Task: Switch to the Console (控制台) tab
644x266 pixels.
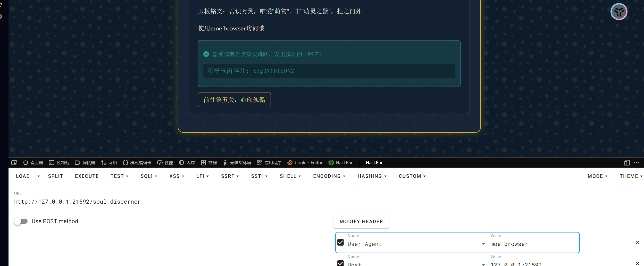Action: pos(59,163)
